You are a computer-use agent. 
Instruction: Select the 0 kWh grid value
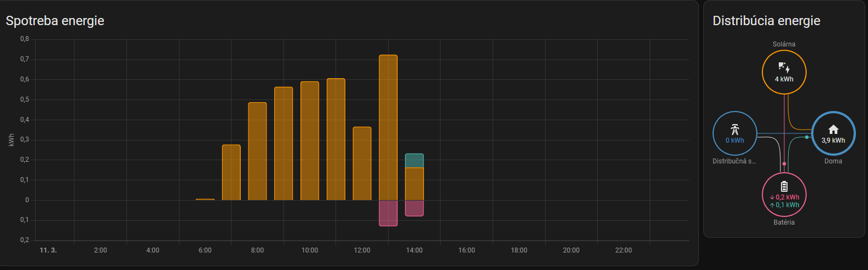pos(734,140)
